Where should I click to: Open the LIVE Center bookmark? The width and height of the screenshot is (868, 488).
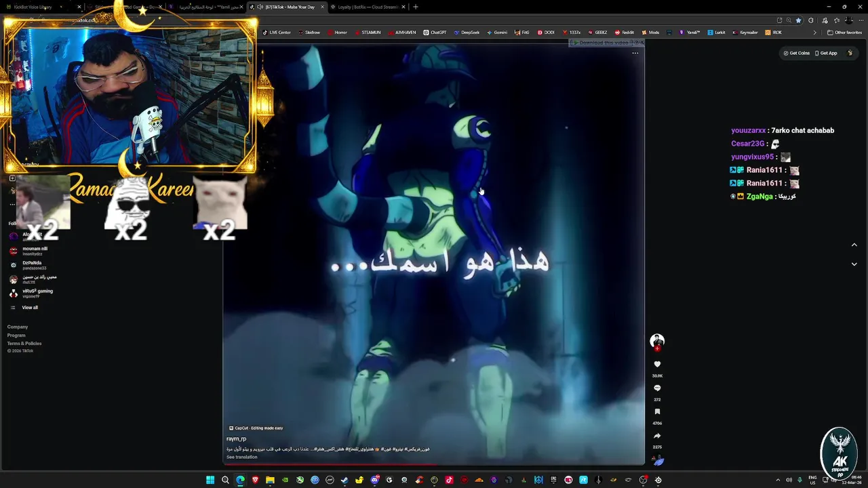click(277, 33)
